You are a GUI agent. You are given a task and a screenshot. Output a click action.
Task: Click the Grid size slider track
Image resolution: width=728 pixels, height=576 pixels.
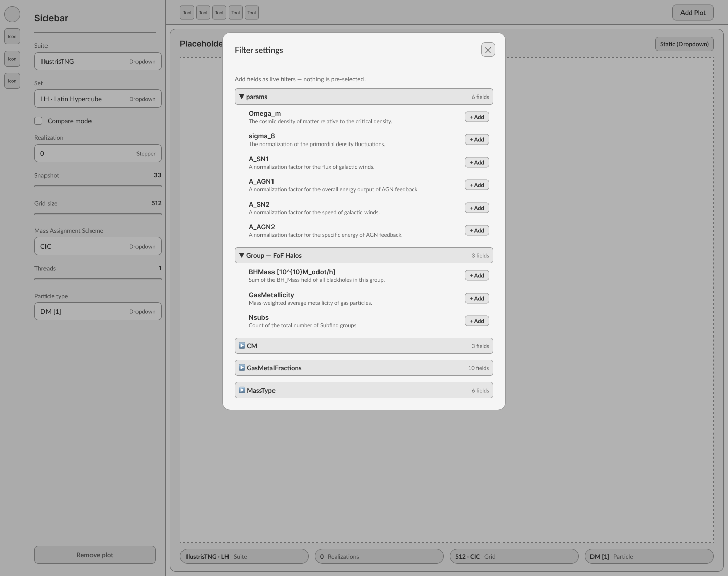point(98,214)
